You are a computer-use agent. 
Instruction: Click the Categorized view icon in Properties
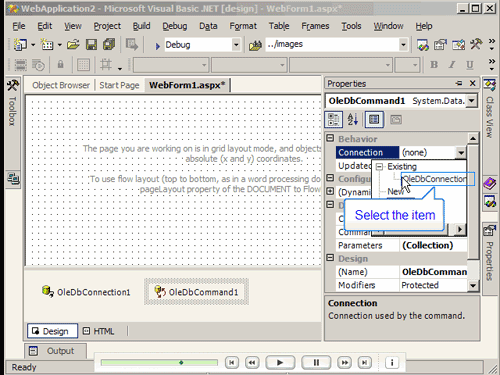click(334, 119)
